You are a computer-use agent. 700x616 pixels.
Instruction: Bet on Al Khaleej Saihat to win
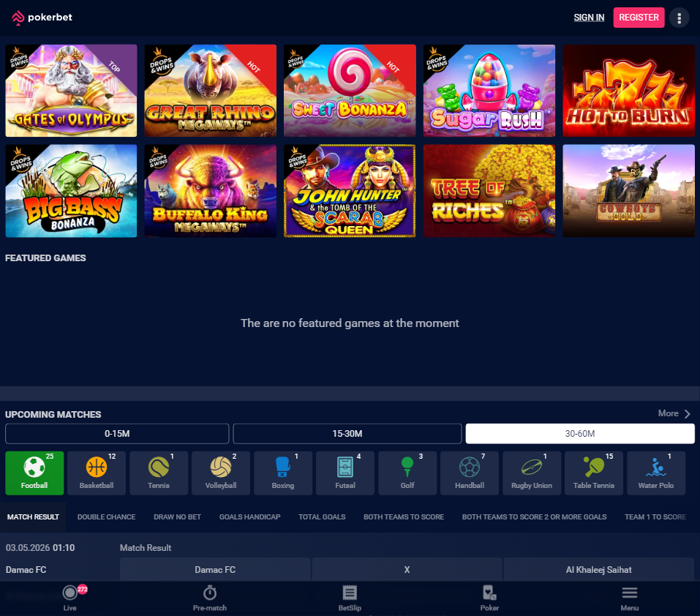[598, 570]
